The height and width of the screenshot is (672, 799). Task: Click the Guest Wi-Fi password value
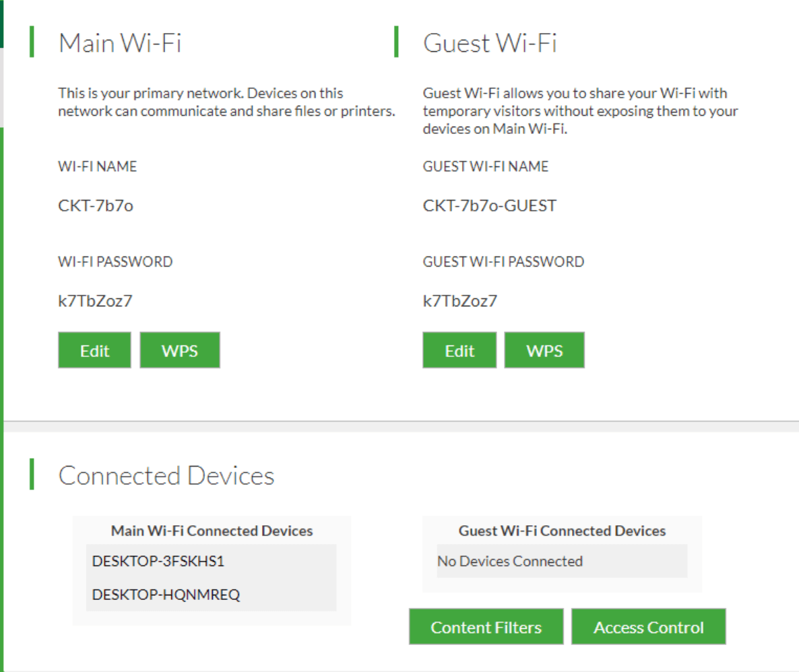pyautogui.click(x=460, y=301)
